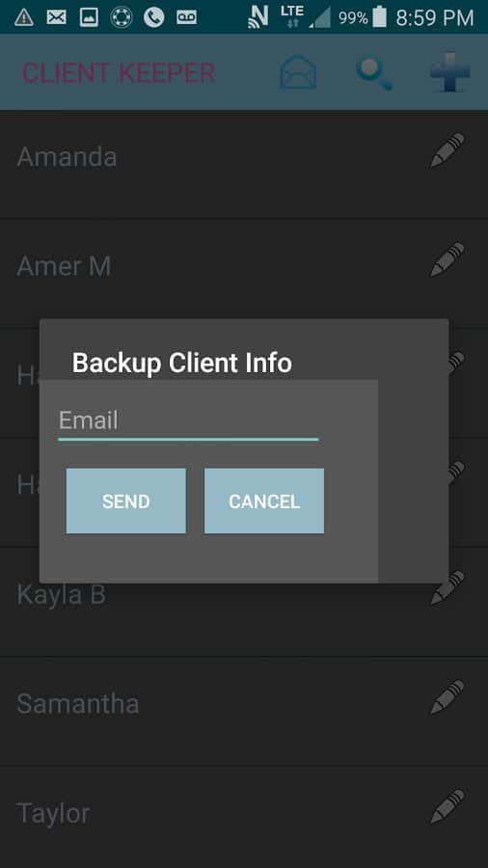Tap the Backup Client Info dialog title
Image resolution: width=488 pixels, height=868 pixels.
(x=182, y=364)
